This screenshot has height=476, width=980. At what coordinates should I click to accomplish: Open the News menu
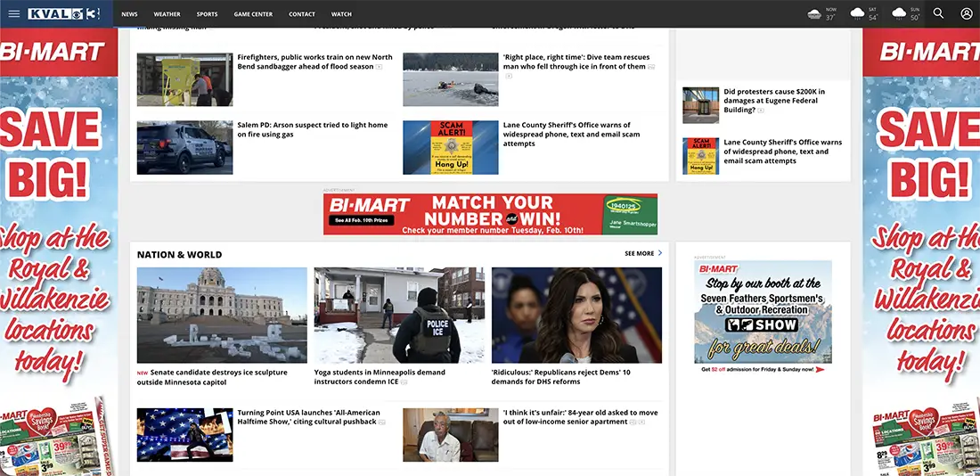tap(129, 13)
